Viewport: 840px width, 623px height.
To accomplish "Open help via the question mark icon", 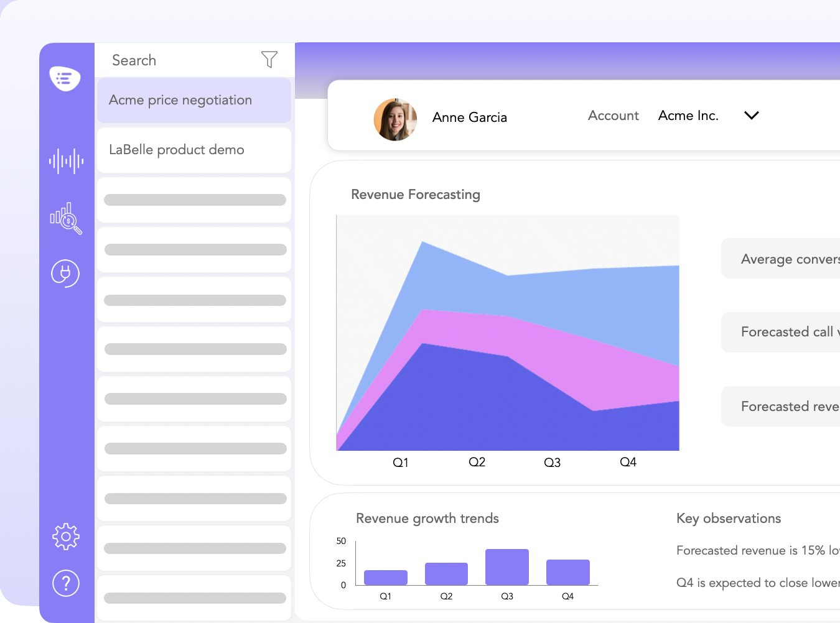I will click(x=66, y=583).
